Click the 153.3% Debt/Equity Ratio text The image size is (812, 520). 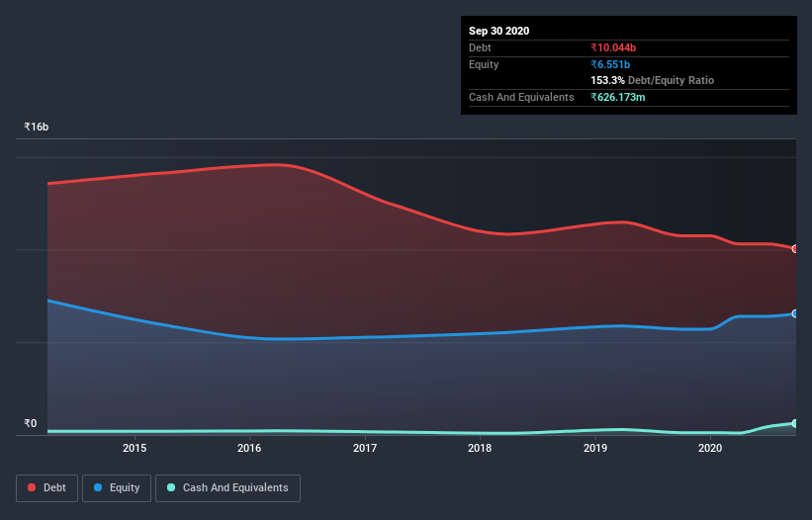(x=652, y=80)
